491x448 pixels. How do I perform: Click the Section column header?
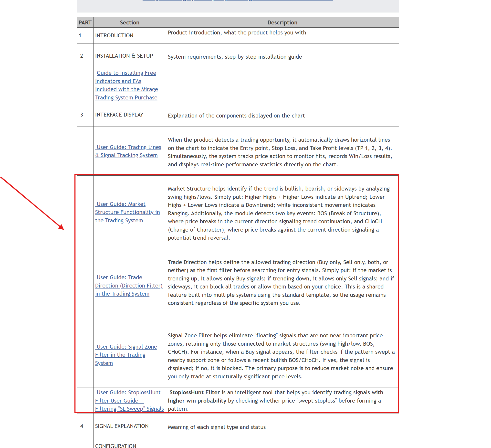pos(129,22)
